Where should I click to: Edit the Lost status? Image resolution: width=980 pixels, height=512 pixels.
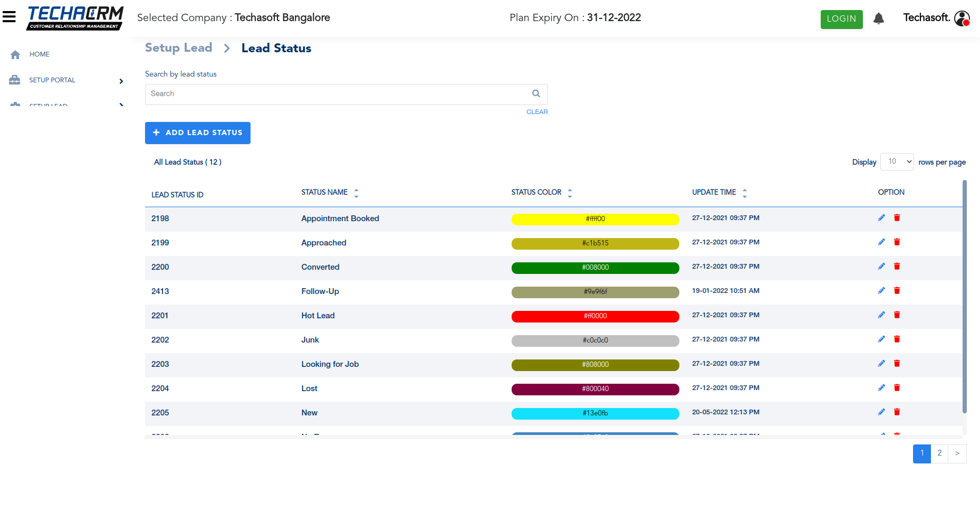881,388
